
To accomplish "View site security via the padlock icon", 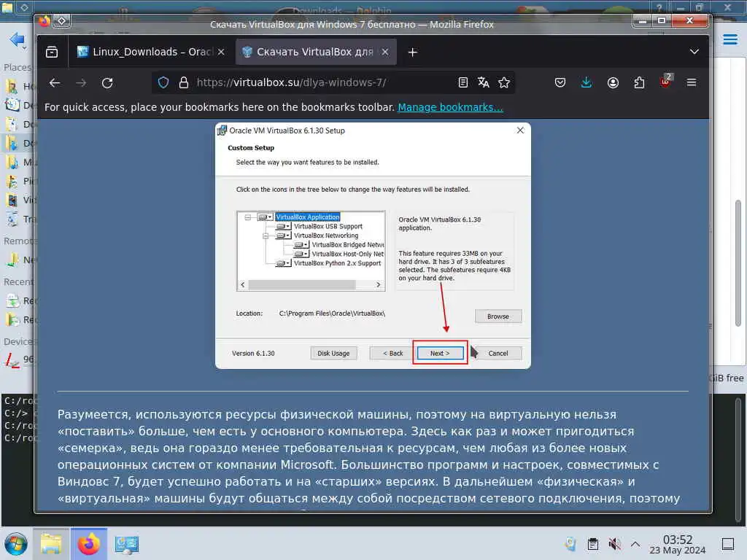I will [x=183, y=82].
